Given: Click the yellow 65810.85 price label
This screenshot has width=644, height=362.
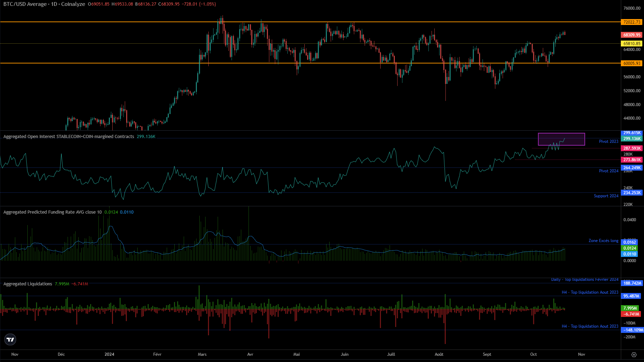Looking at the screenshot, I should pyautogui.click(x=632, y=44).
